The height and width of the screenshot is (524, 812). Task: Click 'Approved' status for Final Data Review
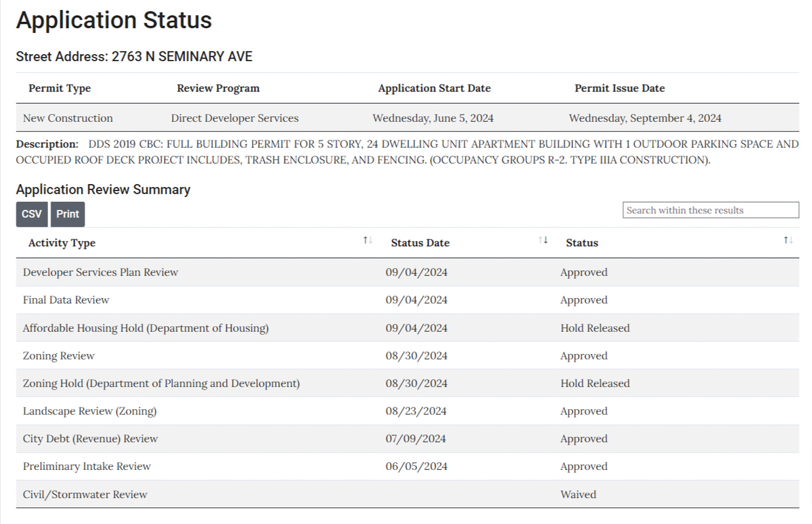pyautogui.click(x=584, y=300)
